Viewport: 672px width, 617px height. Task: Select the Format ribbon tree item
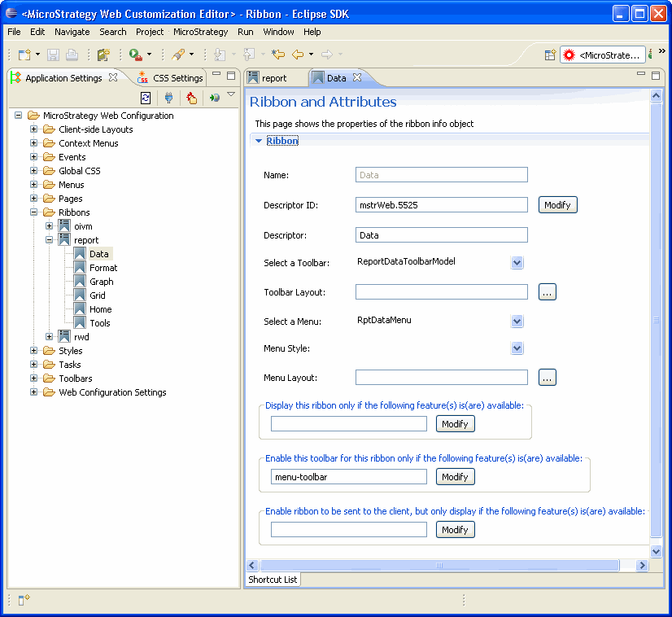click(x=103, y=268)
